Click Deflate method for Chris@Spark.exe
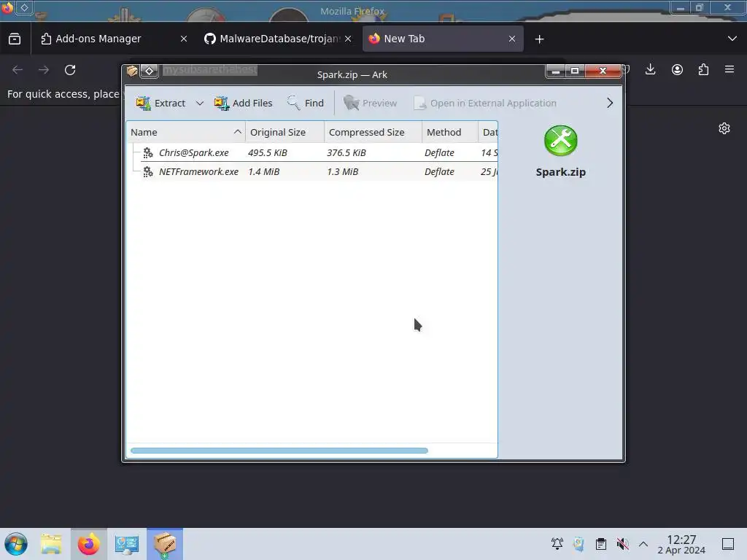This screenshot has width=747, height=560. click(439, 152)
